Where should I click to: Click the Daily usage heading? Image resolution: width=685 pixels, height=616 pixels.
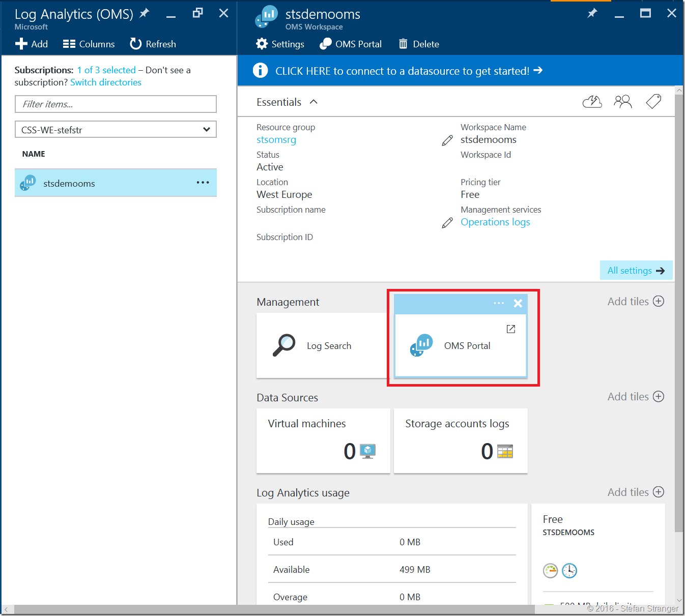point(291,521)
